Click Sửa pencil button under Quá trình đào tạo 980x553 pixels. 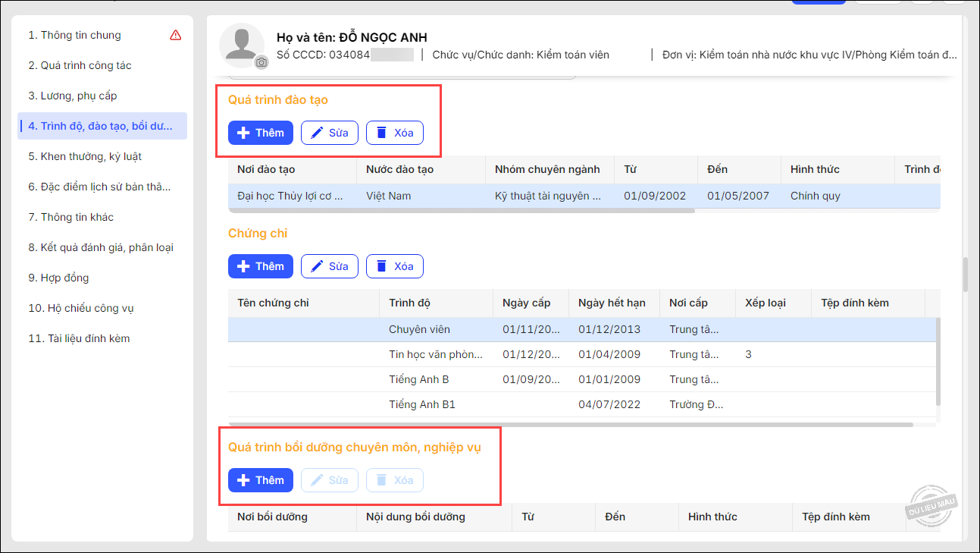pos(329,133)
